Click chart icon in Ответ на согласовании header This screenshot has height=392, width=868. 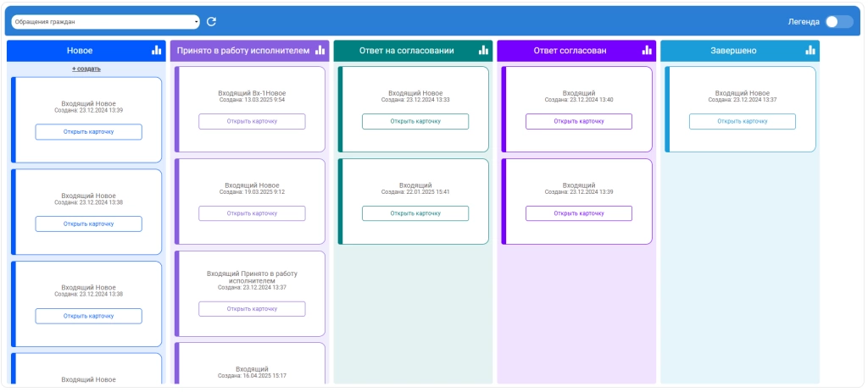483,51
